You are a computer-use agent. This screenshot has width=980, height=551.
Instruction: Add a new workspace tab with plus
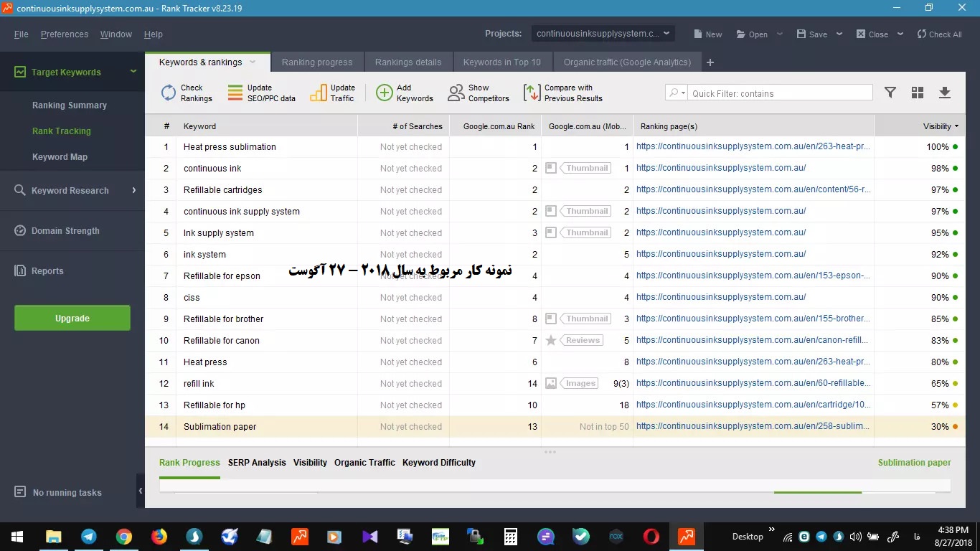pyautogui.click(x=710, y=62)
